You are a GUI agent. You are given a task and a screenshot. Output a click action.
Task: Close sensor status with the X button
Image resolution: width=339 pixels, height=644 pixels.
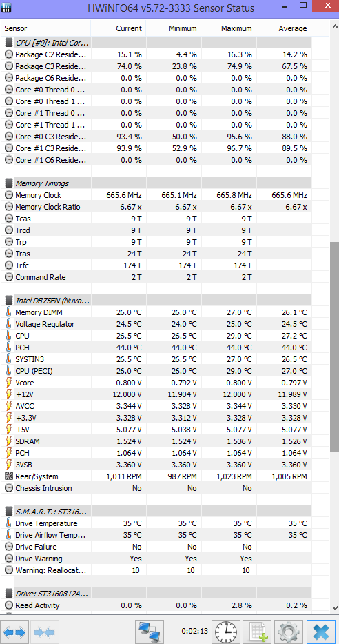click(320, 632)
